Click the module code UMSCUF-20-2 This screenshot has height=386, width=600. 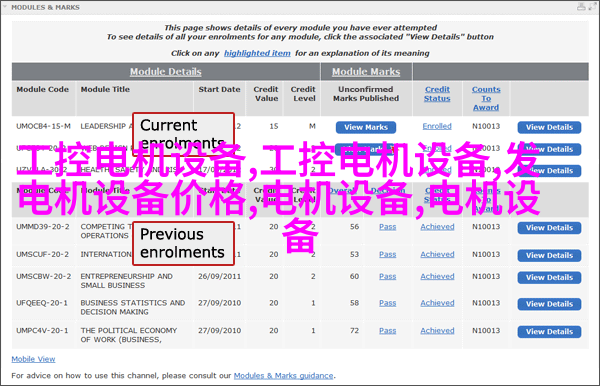click(x=42, y=254)
